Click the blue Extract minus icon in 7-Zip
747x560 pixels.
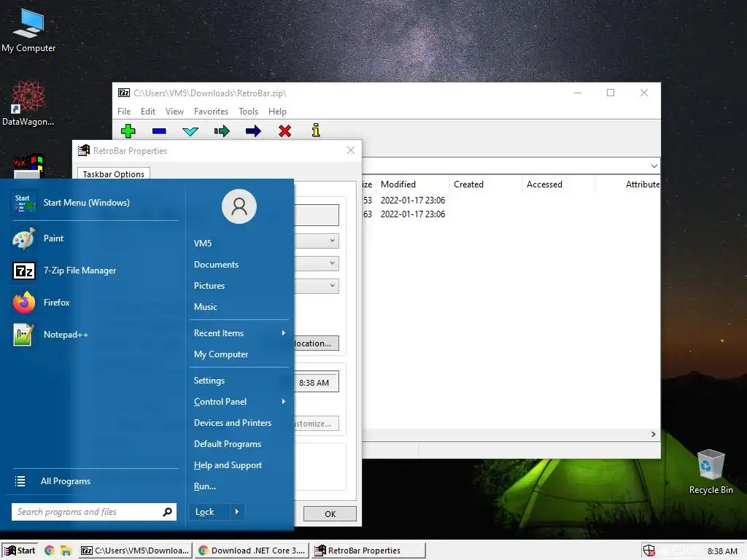point(159,131)
